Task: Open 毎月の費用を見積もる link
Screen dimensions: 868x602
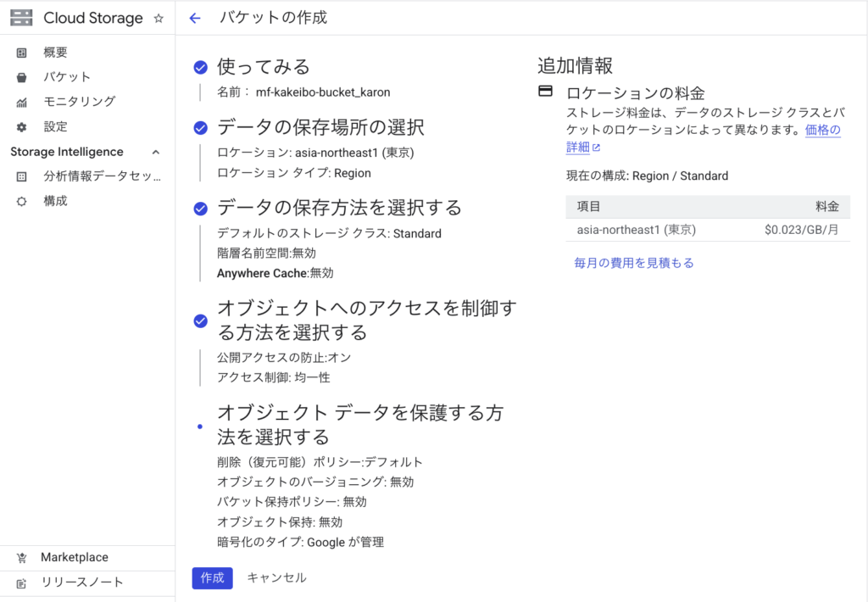Action: (x=634, y=263)
